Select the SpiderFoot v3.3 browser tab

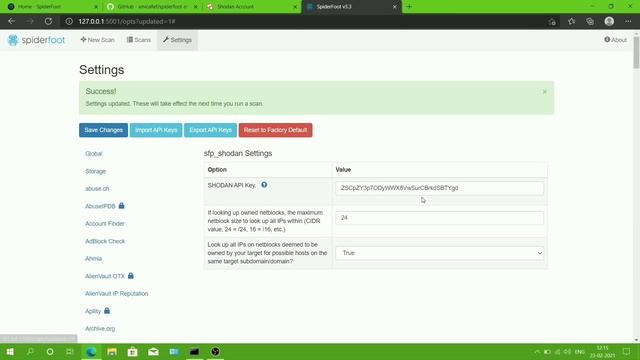click(351, 7)
